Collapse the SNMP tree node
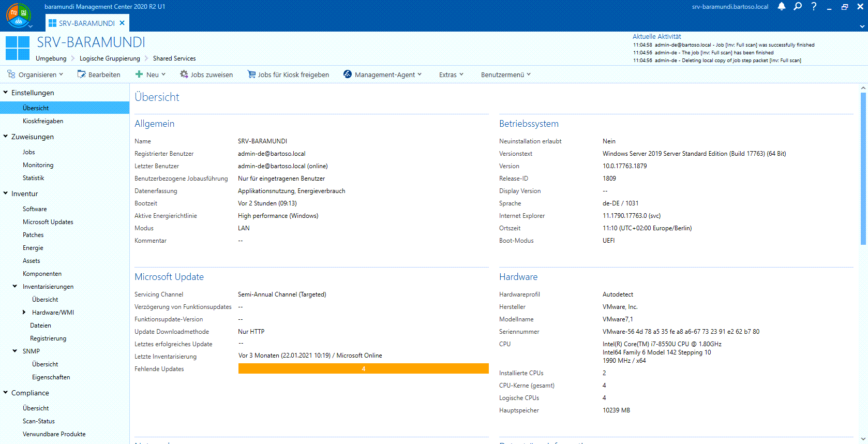 click(x=15, y=351)
